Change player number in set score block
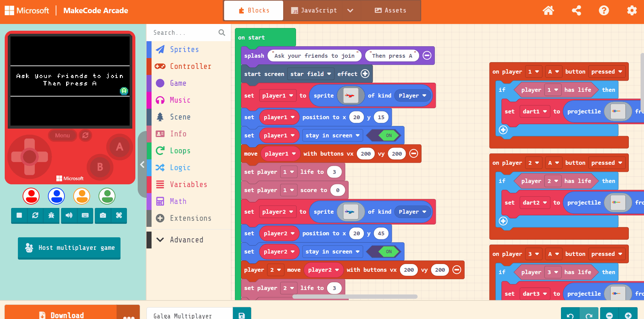Viewport: 644px width, 319px height. coord(289,190)
